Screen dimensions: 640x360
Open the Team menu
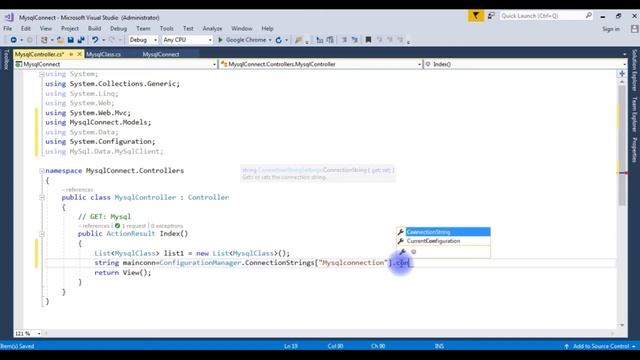click(x=143, y=29)
